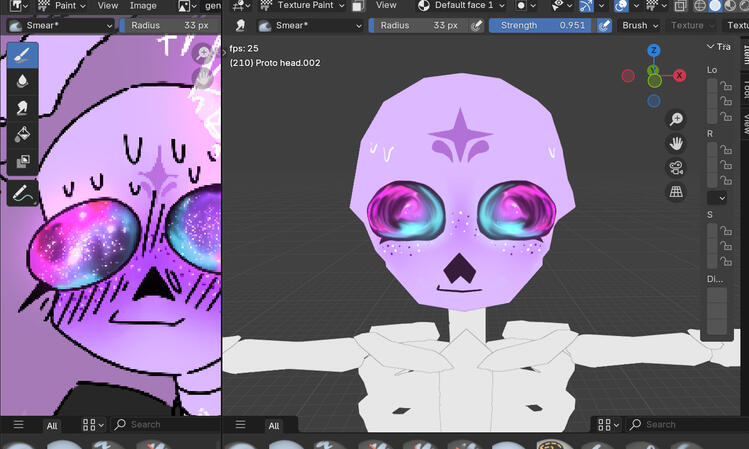749x449 pixels.
Task: Open the Item tab in the viewport sidebar
Action: coord(745,53)
